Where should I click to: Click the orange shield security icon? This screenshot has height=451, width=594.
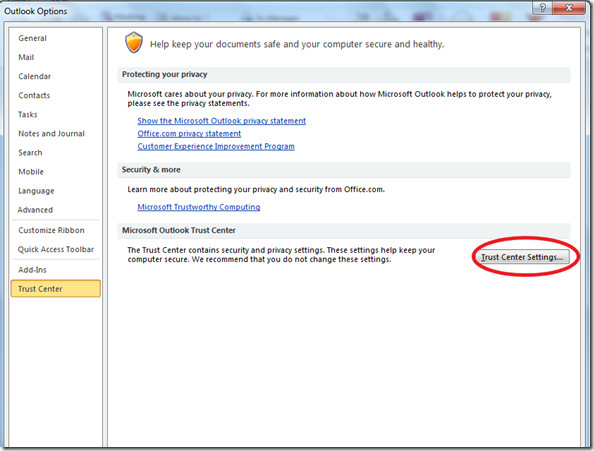click(x=134, y=42)
